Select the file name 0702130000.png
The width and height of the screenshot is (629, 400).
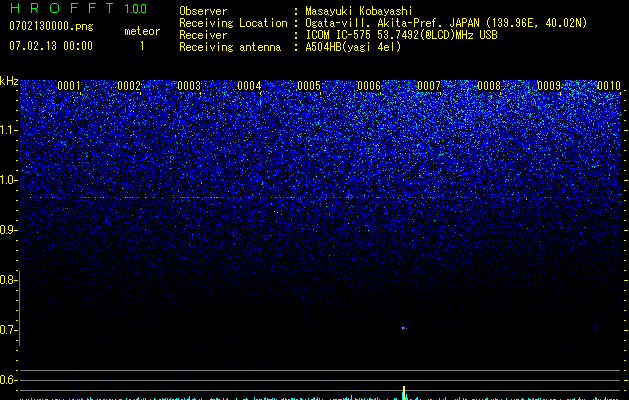click(x=51, y=26)
